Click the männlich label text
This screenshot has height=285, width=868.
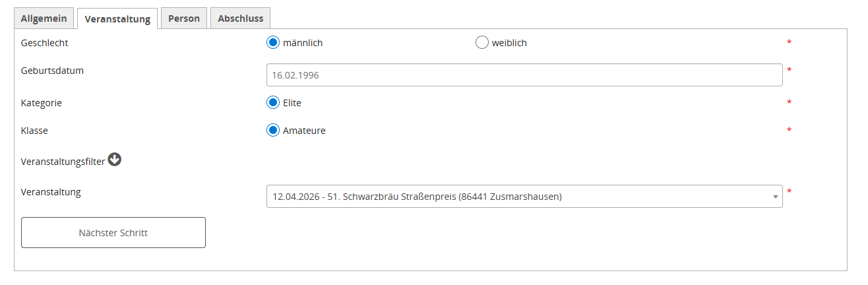point(303,44)
